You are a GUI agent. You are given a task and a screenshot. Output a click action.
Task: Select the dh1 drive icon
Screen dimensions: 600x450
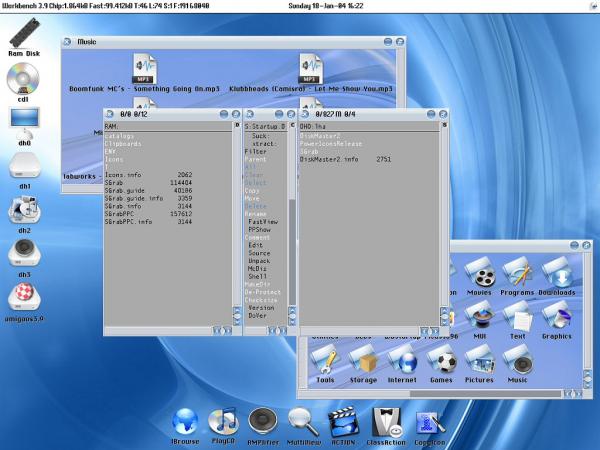(24, 166)
